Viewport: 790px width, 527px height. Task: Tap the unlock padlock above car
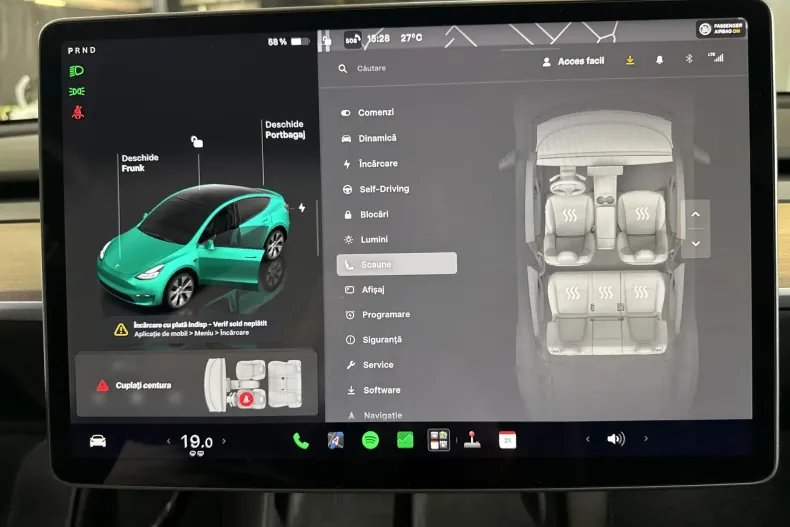(197, 142)
